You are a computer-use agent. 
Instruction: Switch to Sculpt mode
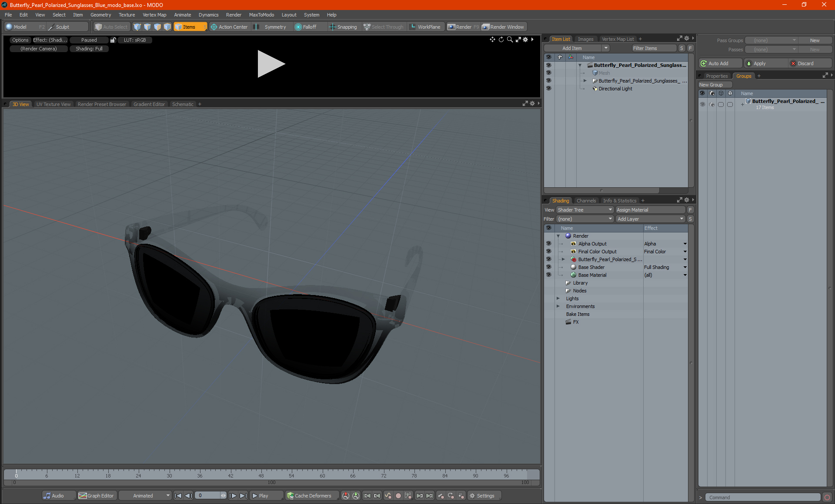pos(67,27)
